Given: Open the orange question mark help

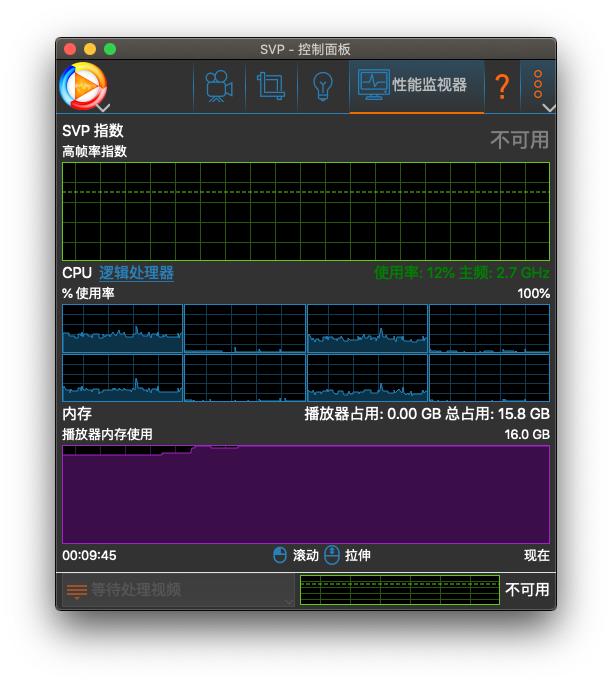Looking at the screenshot, I should click(503, 86).
